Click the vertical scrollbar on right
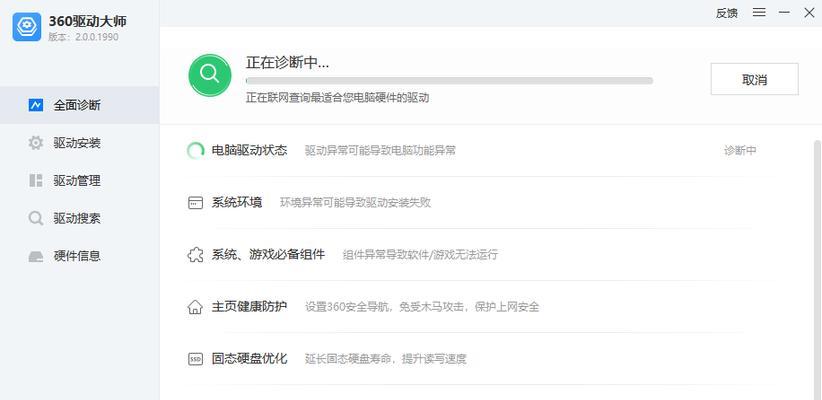The height and width of the screenshot is (400, 822). tap(817, 267)
